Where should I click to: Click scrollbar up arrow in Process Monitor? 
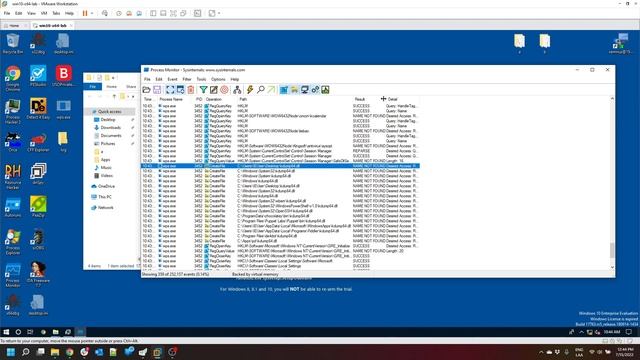(612, 99)
